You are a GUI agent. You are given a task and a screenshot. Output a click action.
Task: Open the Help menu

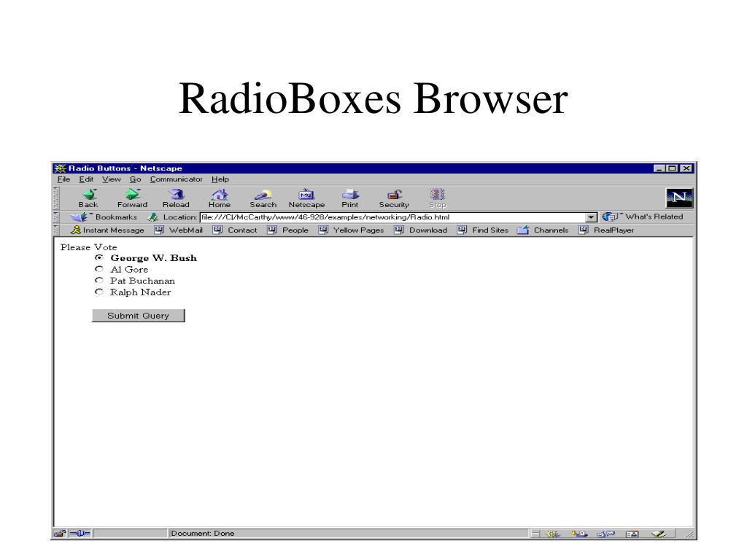pos(220,179)
